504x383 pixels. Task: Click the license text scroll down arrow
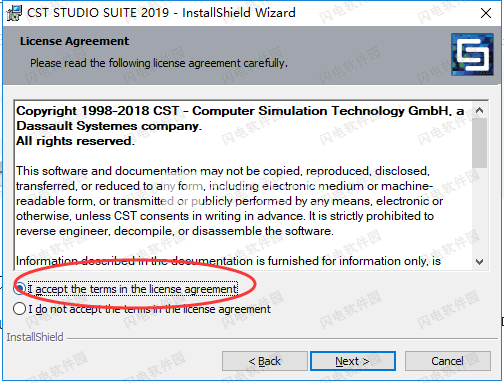[x=480, y=262]
